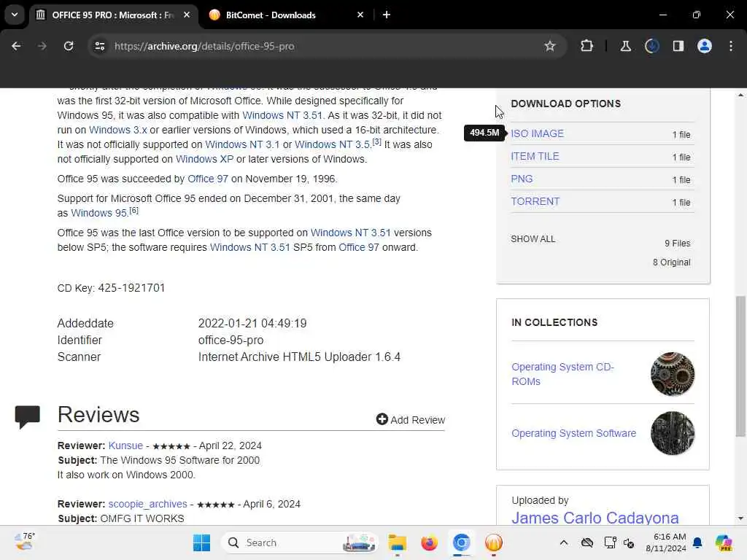Open the profile avatar menu
The height and width of the screenshot is (560, 747).
(705, 46)
